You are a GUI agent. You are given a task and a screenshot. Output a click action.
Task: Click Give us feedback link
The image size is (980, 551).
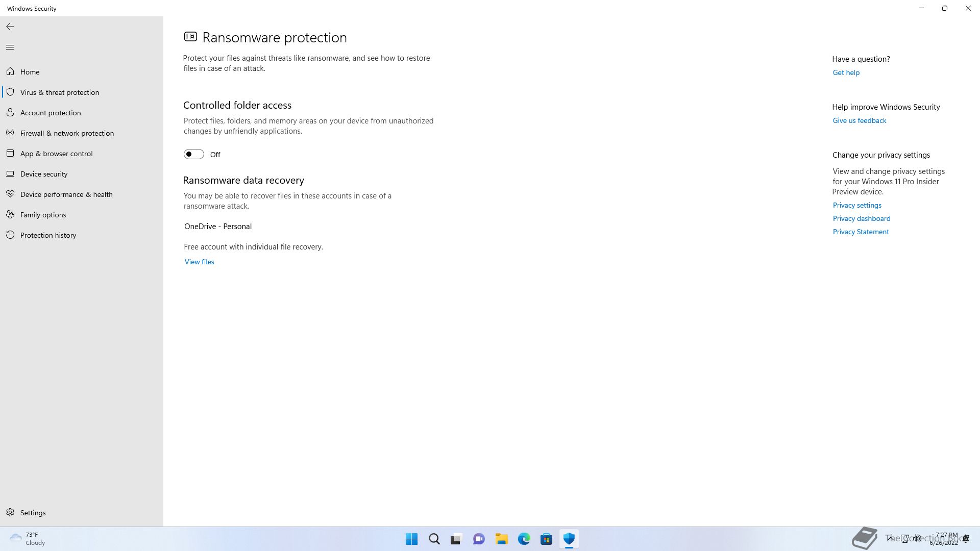pos(859,120)
